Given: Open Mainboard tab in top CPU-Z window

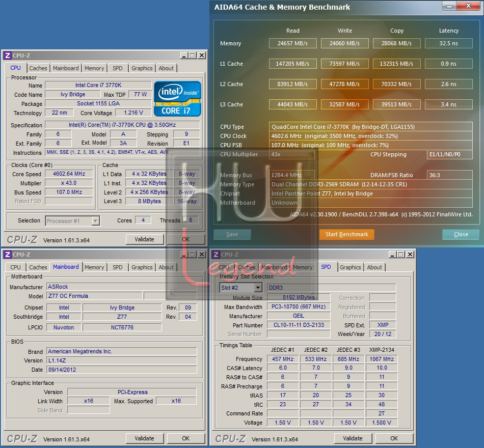Looking at the screenshot, I should (x=66, y=68).
